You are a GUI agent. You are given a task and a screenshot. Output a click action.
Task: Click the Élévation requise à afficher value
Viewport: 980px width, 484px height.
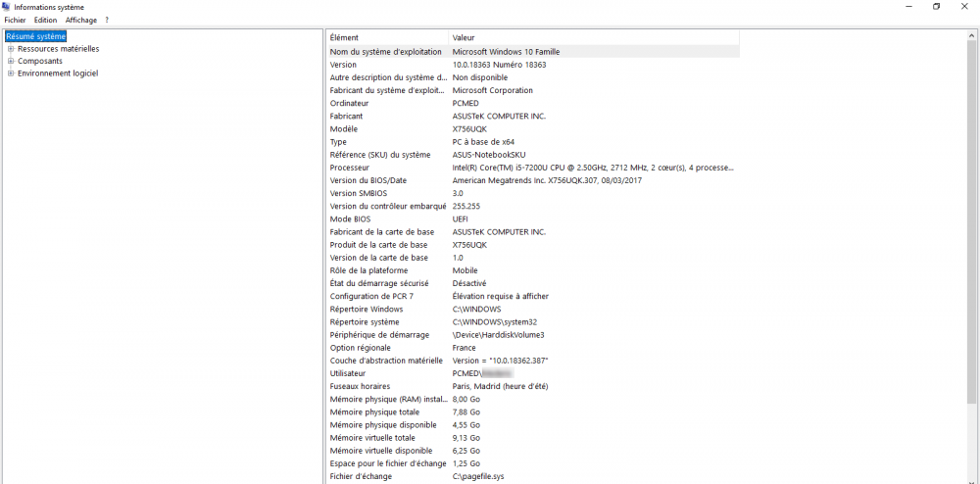coord(501,297)
